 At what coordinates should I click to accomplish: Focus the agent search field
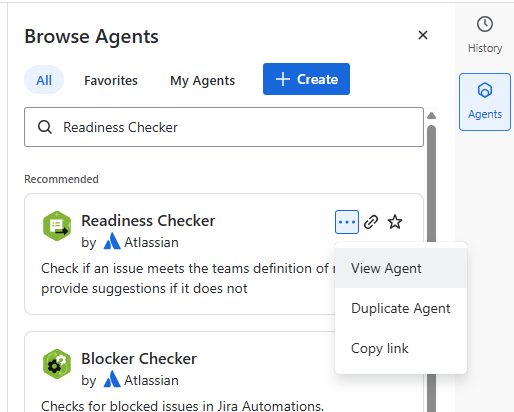pyautogui.click(x=224, y=127)
